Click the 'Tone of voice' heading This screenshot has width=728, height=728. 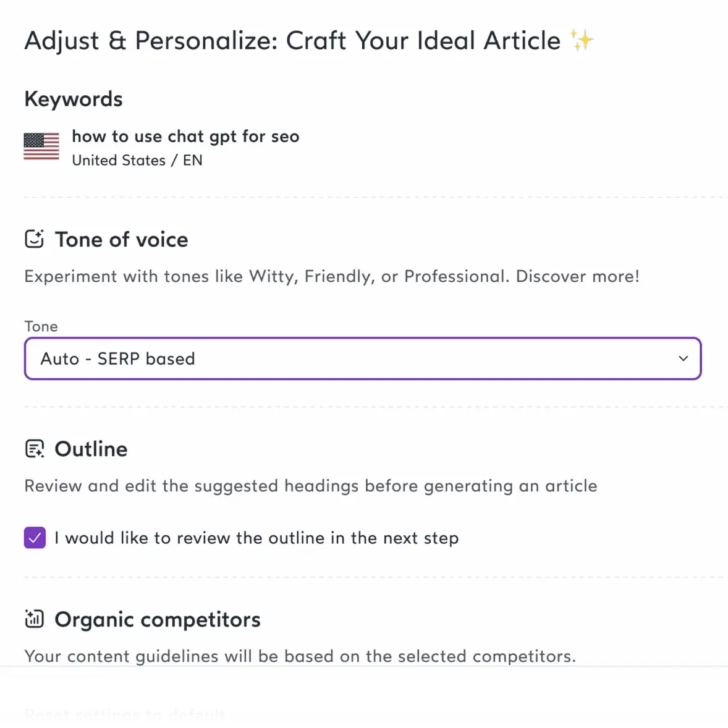[x=121, y=240]
